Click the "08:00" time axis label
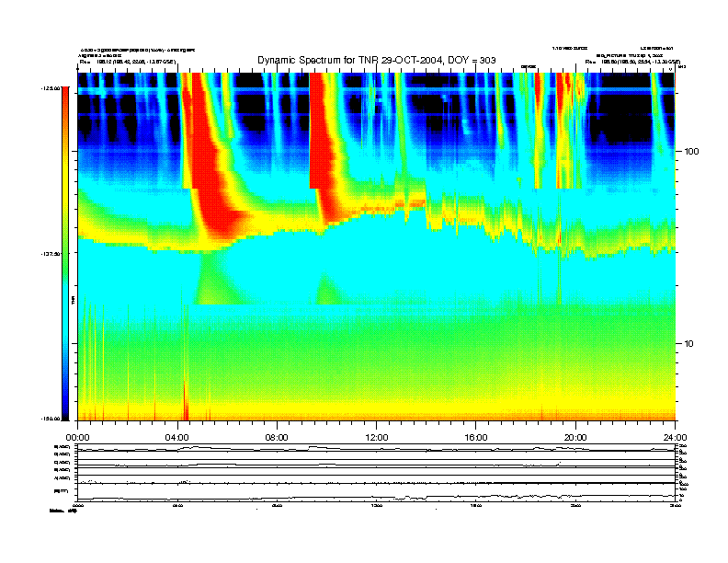 277,437
